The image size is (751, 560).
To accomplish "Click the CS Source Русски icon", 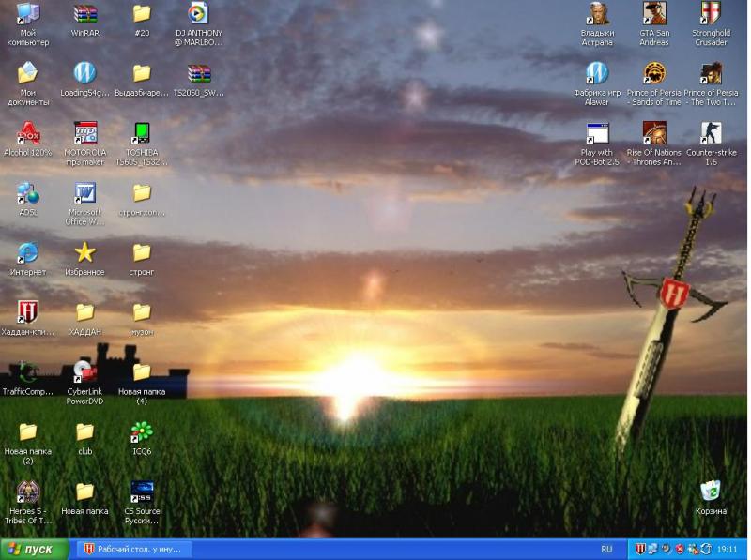I will coord(142,492).
